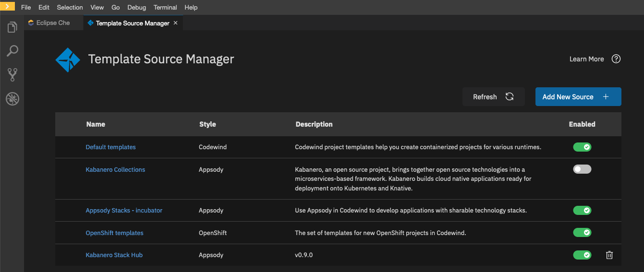
Task: Click the OpenShift templates description text
Action: pos(380,233)
